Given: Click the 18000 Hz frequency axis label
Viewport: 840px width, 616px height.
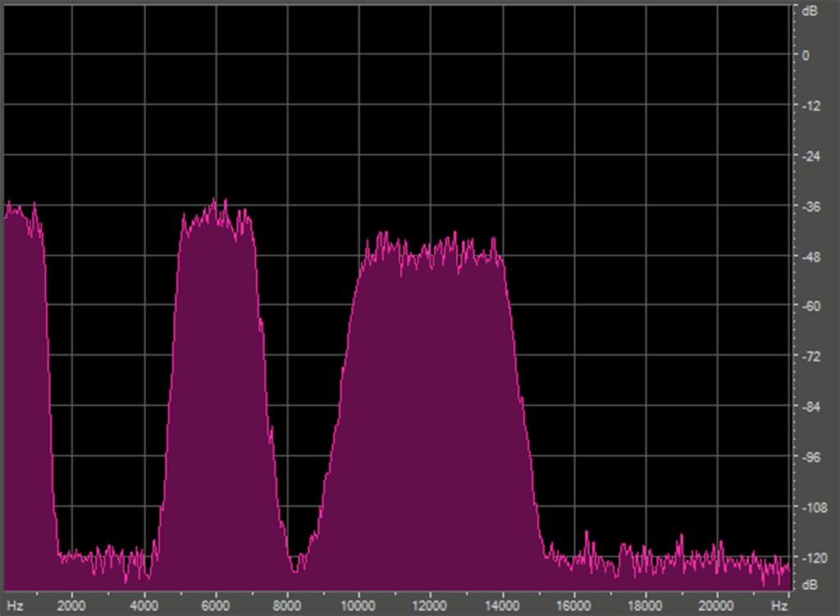Looking at the screenshot, I should click(645, 606).
